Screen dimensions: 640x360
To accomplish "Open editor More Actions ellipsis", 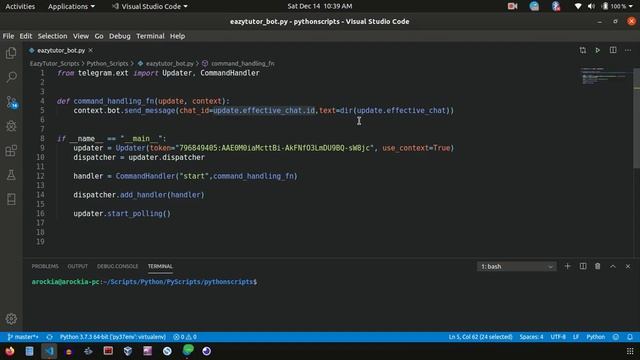I will click(628, 50).
